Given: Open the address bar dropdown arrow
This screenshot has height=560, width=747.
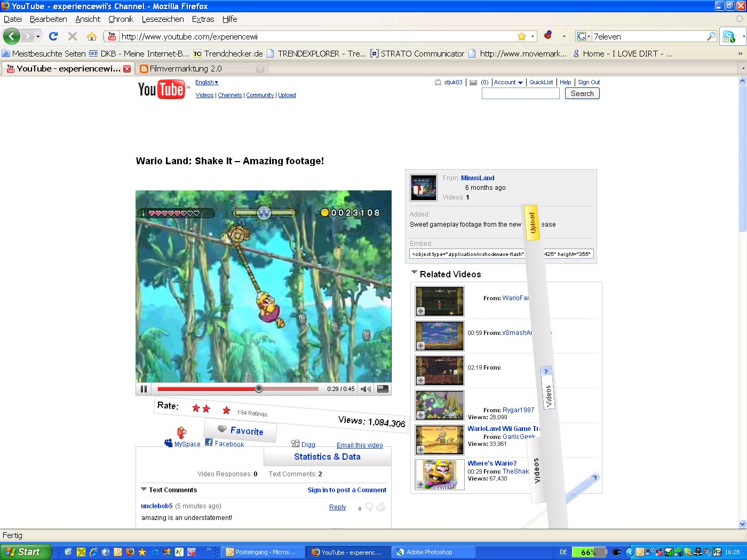Looking at the screenshot, I should [x=533, y=36].
